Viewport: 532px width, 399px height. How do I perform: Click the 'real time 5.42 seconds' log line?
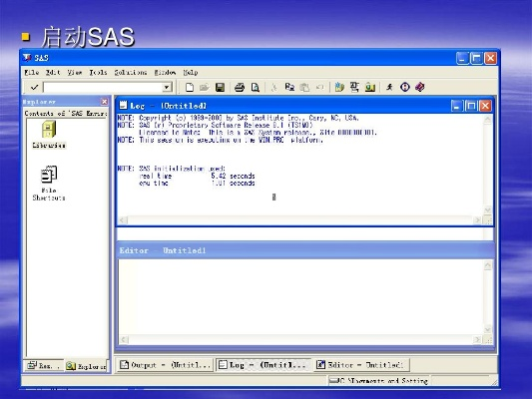point(197,176)
